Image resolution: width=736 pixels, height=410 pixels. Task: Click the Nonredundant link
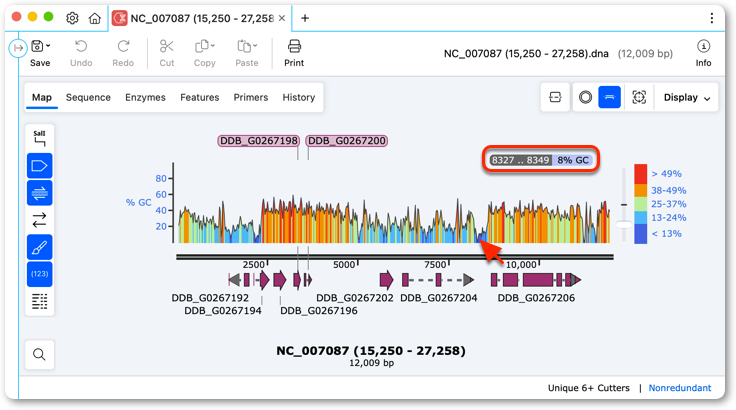pyautogui.click(x=680, y=388)
